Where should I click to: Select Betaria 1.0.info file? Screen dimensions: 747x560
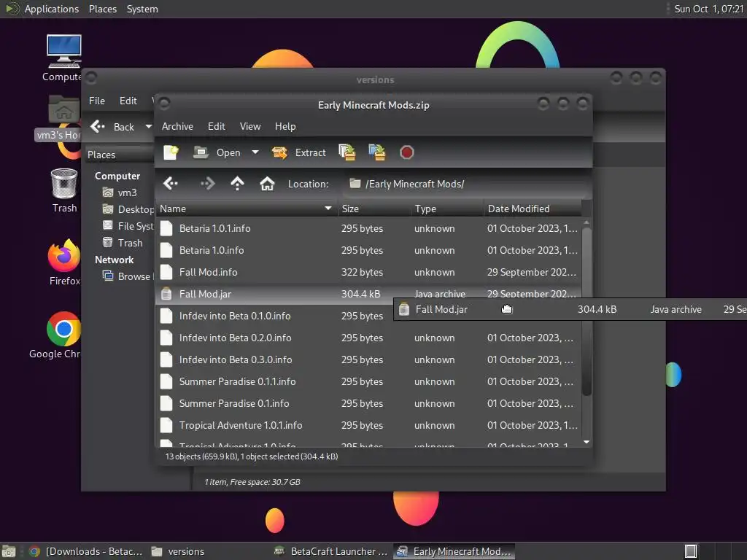368,251
